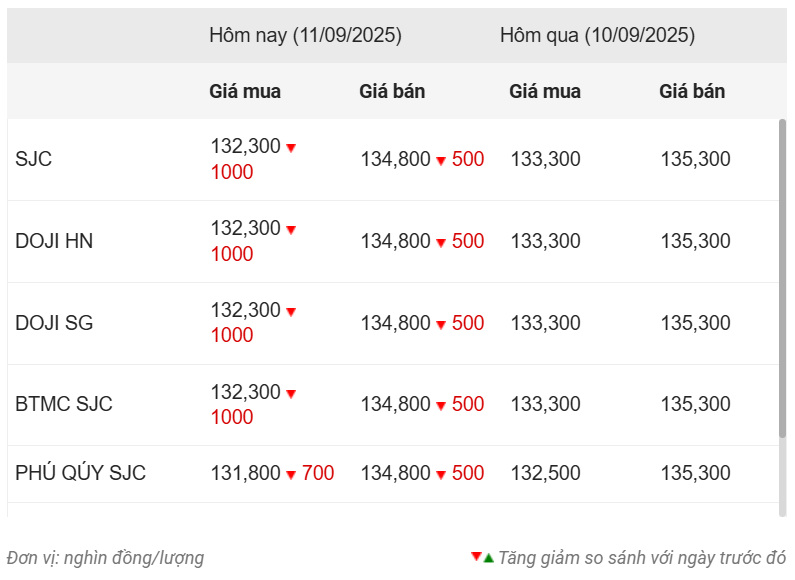
Task: Click SJC yesterday's buy price 133,300
Action: (x=545, y=159)
